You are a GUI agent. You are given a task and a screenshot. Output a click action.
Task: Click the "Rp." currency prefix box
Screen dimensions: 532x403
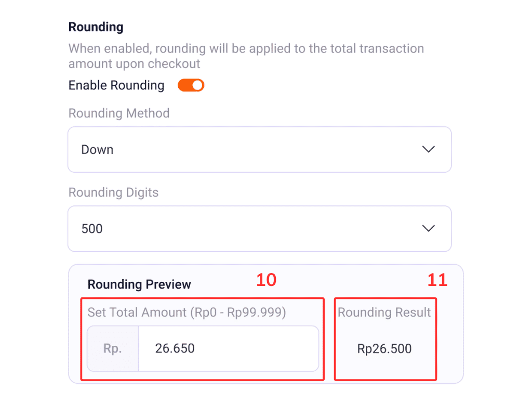click(113, 348)
